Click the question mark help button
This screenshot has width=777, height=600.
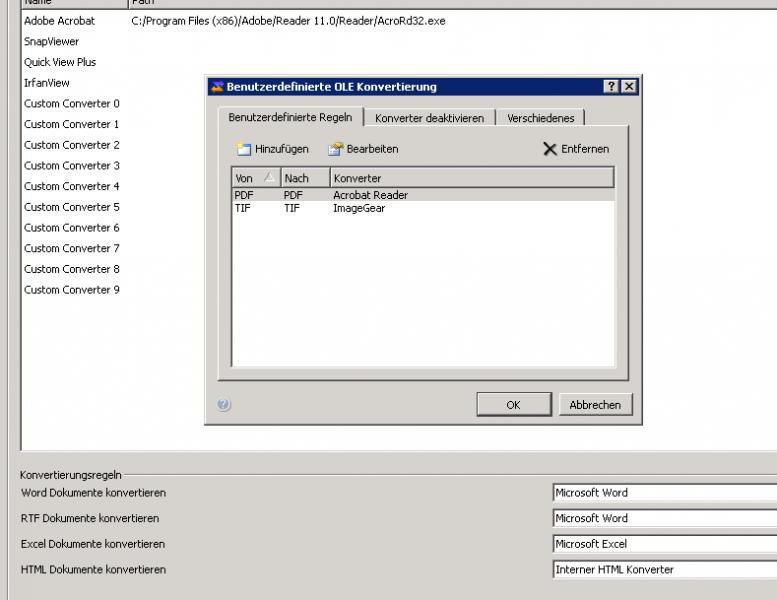click(x=611, y=87)
